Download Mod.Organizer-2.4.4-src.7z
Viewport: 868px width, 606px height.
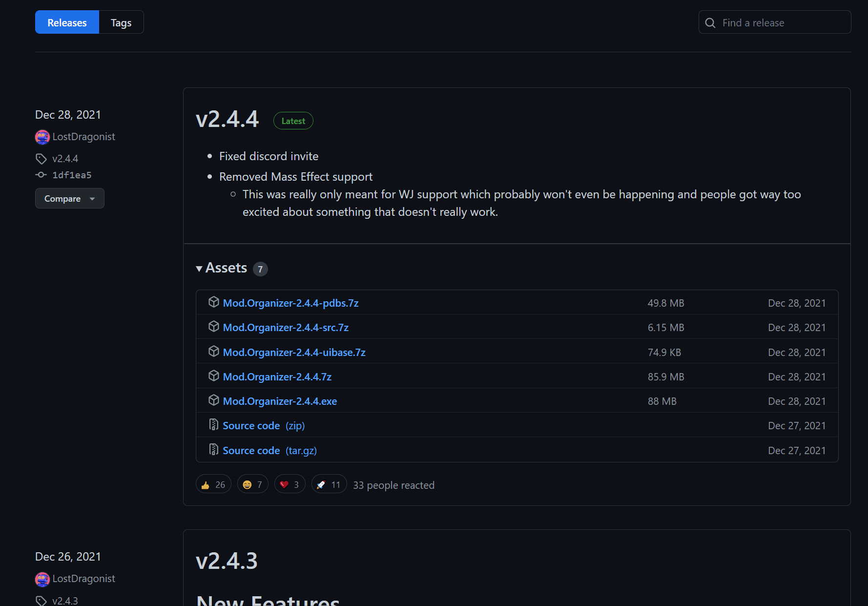click(x=286, y=327)
